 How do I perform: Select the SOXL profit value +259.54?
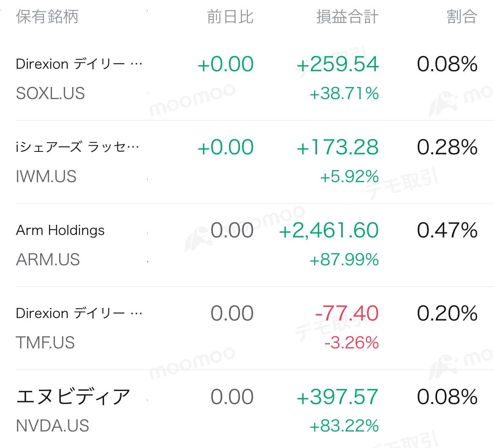click(x=337, y=64)
